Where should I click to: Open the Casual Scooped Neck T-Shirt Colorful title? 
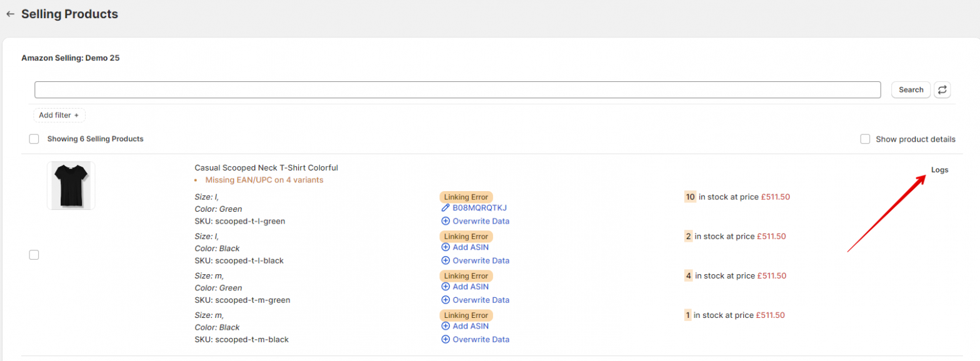[266, 167]
